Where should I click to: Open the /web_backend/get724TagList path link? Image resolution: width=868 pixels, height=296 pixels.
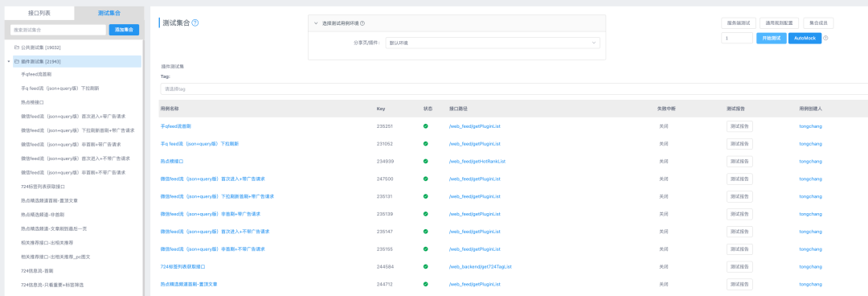[x=480, y=266]
